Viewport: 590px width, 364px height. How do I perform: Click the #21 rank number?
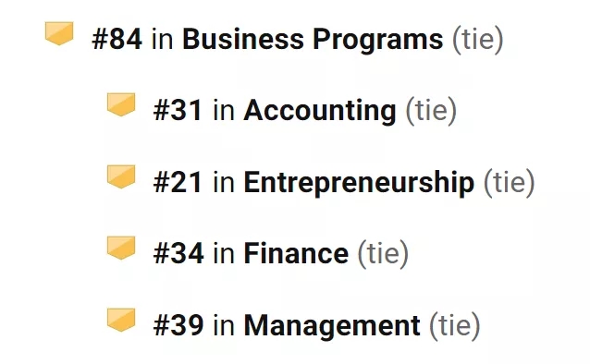coord(178,182)
